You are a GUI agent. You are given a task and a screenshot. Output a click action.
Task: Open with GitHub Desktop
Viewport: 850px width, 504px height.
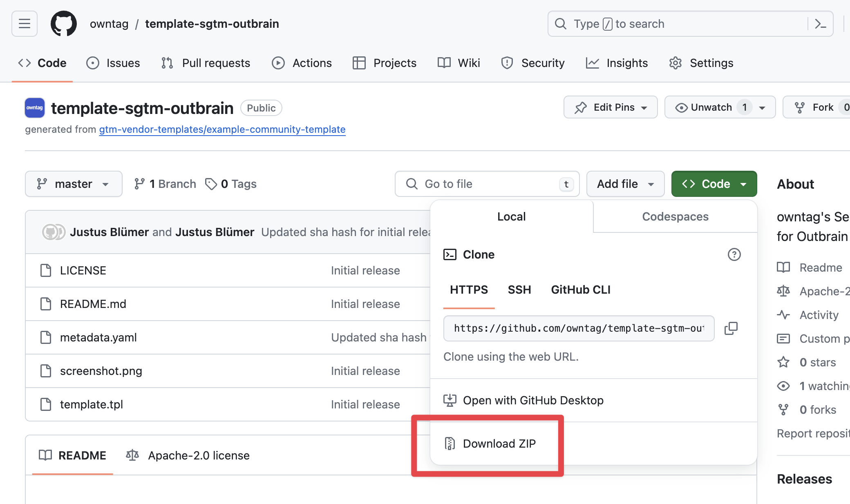pyautogui.click(x=533, y=400)
